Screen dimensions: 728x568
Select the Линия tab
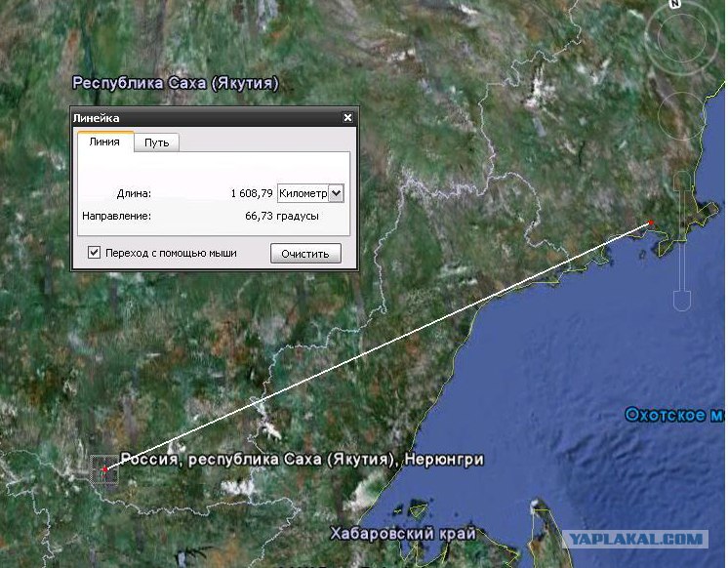point(105,142)
